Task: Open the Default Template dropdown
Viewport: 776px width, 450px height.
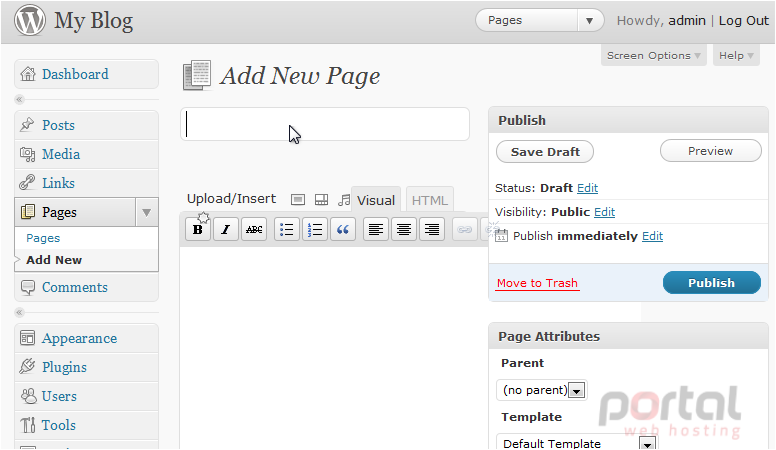Action: (577, 443)
